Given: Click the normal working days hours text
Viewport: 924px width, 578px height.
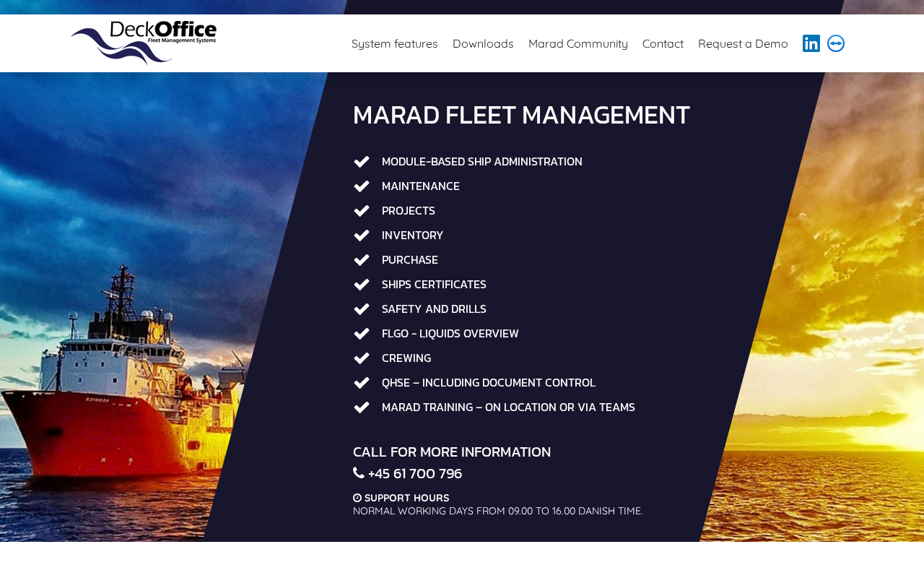Looking at the screenshot, I should [x=498, y=511].
